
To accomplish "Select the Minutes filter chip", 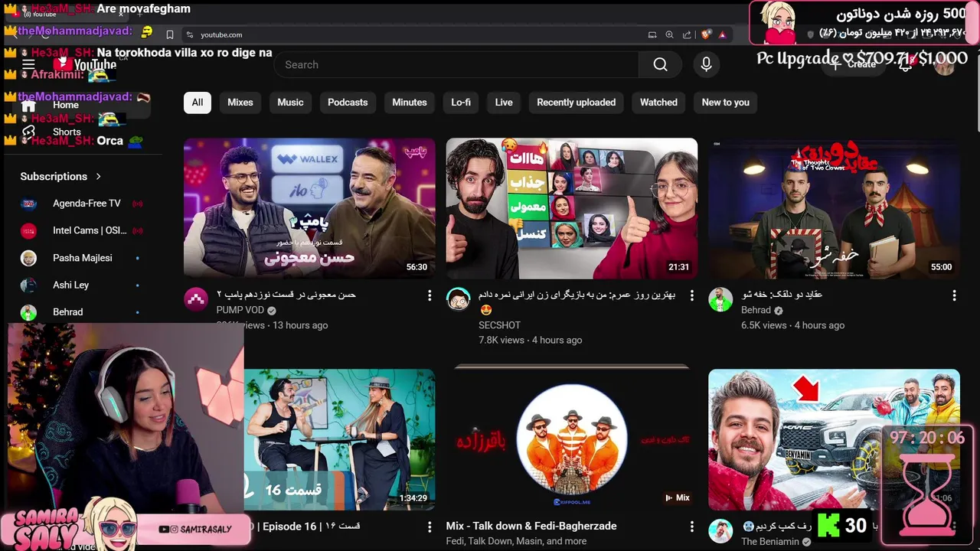I will pyautogui.click(x=410, y=103).
